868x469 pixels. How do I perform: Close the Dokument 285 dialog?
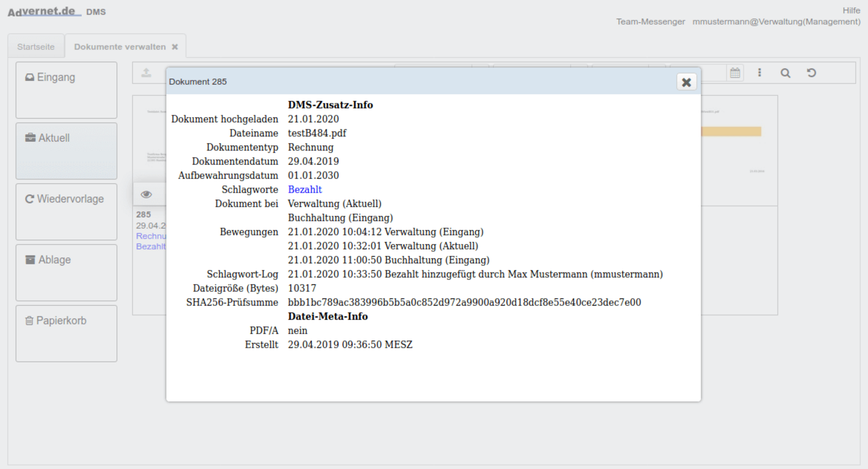pos(686,82)
